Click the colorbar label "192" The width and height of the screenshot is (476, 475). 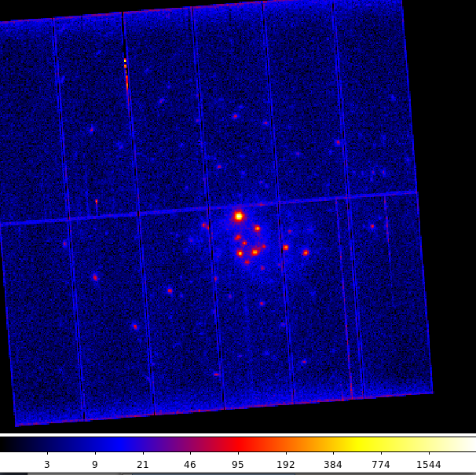point(286,465)
